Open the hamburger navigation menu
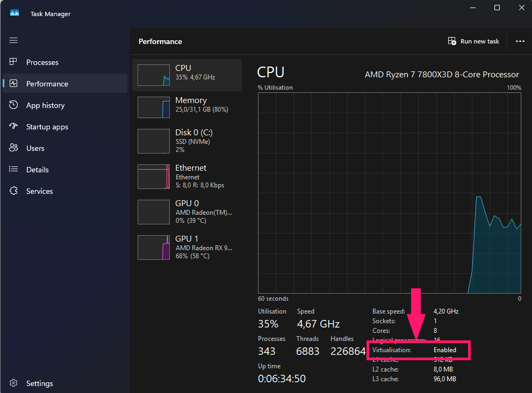The width and height of the screenshot is (532, 393). point(13,40)
